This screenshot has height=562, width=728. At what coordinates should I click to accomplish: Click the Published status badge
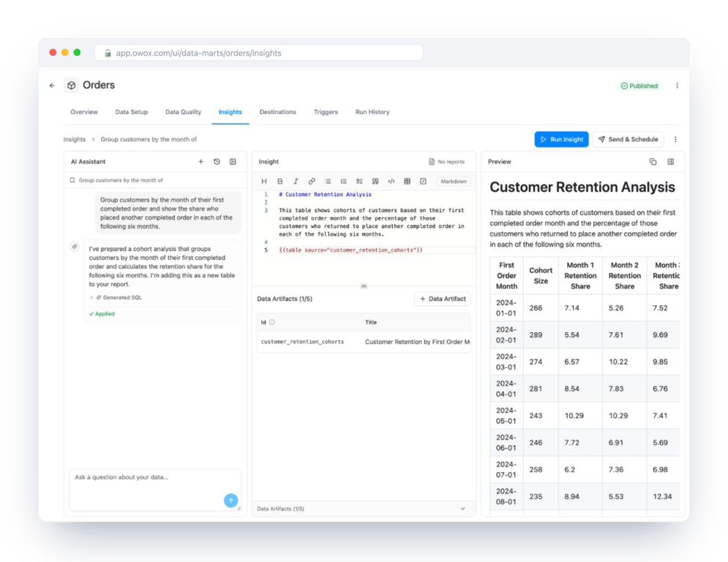[639, 86]
